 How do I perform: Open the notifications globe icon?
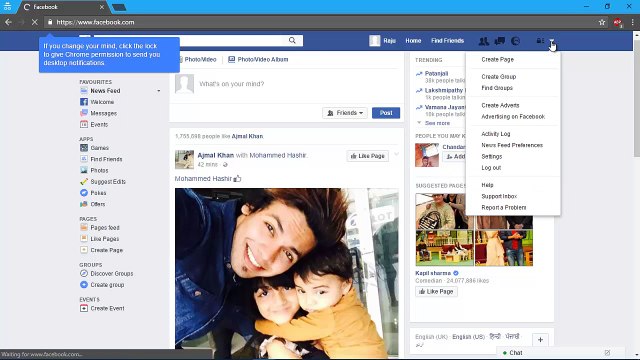point(516,41)
